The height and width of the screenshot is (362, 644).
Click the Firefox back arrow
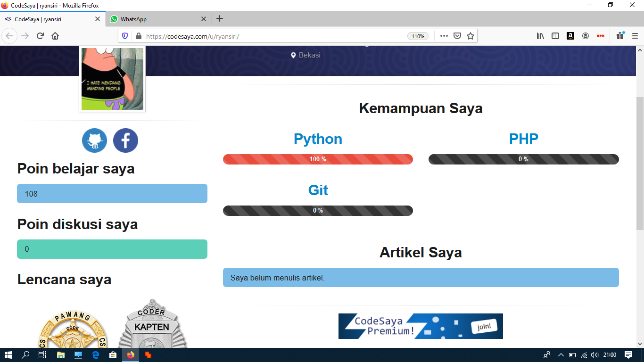(x=9, y=36)
